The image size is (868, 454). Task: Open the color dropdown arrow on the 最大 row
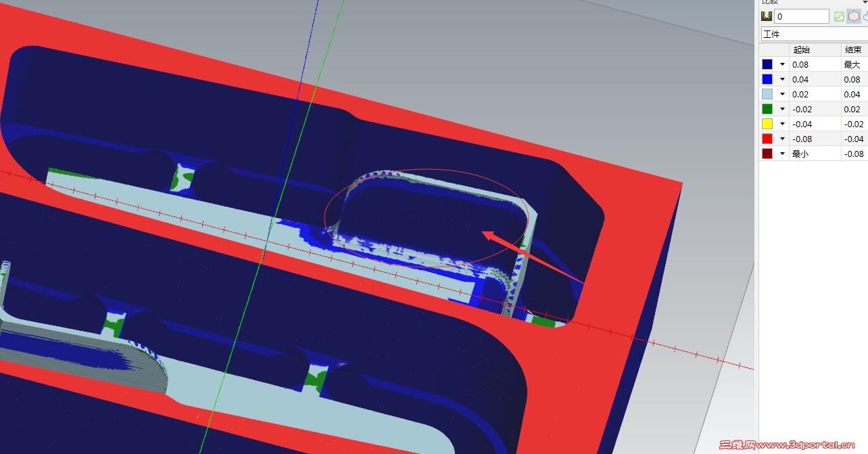pyautogui.click(x=783, y=64)
